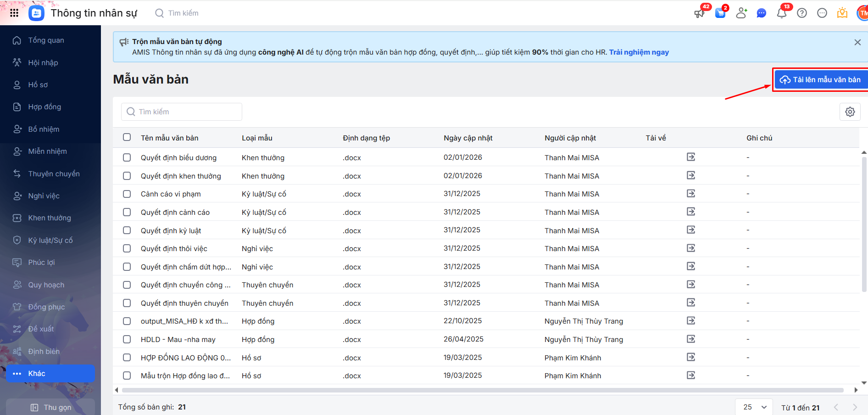868x415 pixels.
Task: Follow the Trải nghiệm ngay link
Action: pos(639,52)
